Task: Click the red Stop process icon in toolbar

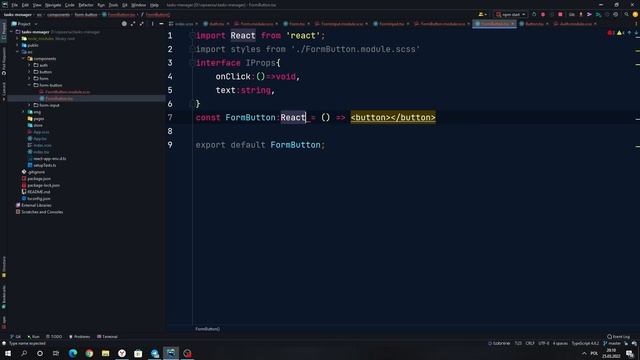Action: pos(560,14)
